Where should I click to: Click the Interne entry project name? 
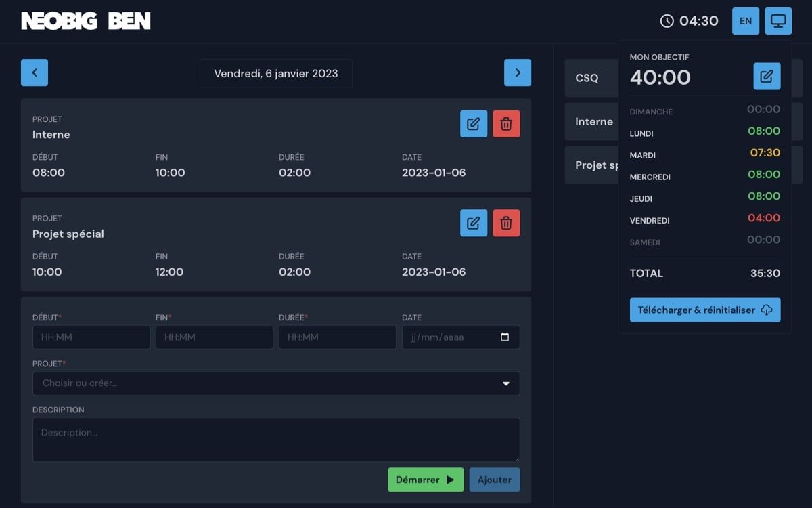point(51,135)
